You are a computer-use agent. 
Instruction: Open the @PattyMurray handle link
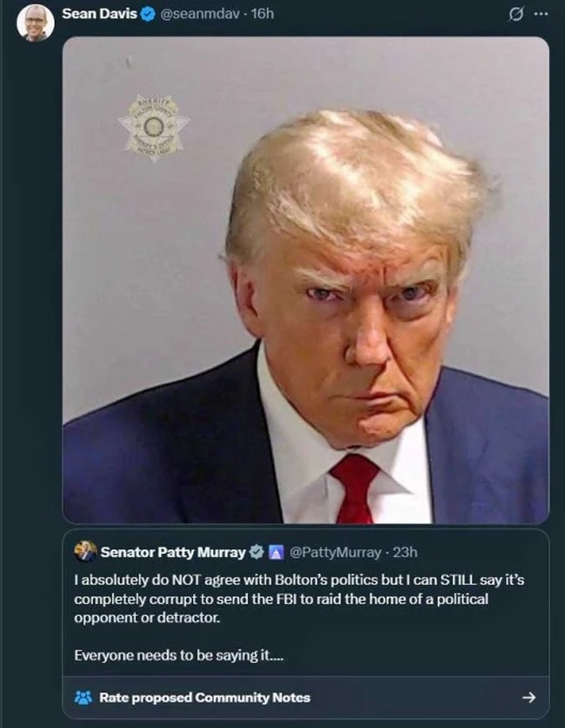[335, 552]
